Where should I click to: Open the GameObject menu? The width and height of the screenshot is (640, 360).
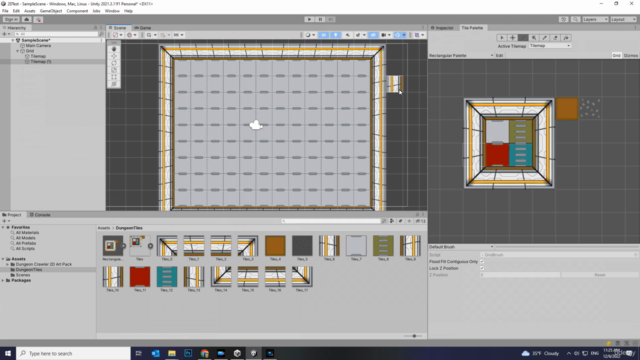51,11
